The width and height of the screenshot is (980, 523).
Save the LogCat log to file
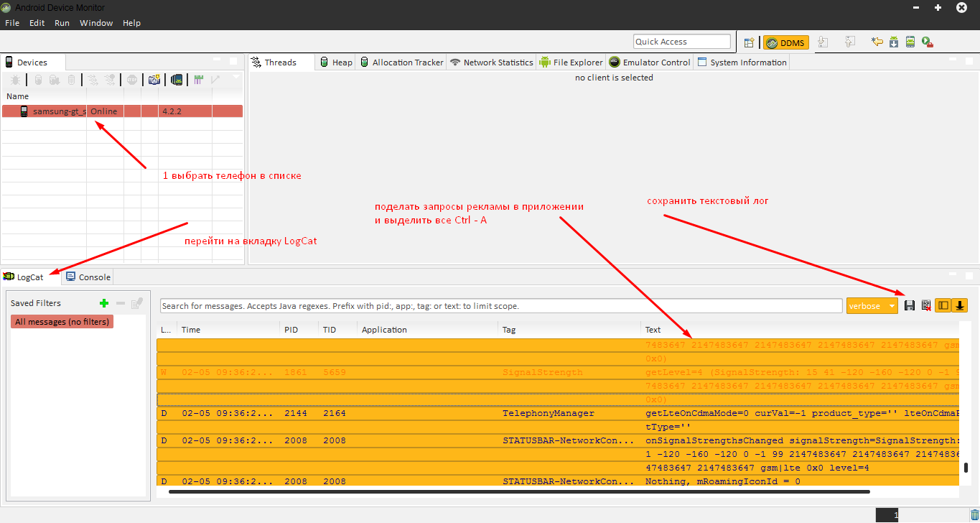tap(910, 305)
